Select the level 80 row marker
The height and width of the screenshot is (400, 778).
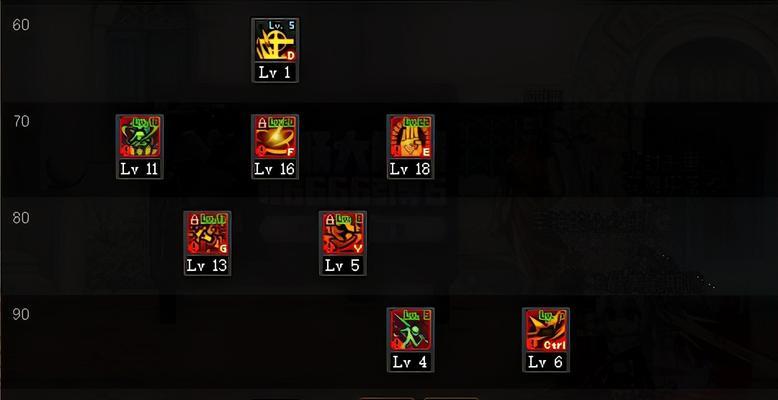[21, 218]
